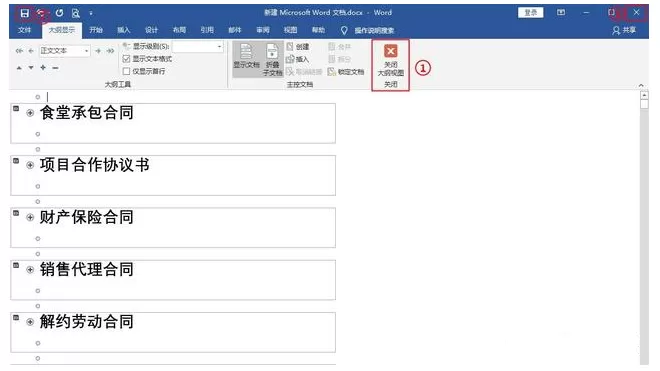Open the 显示级别 dropdown
Screen dimensions: 660x371
click(219, 46)
